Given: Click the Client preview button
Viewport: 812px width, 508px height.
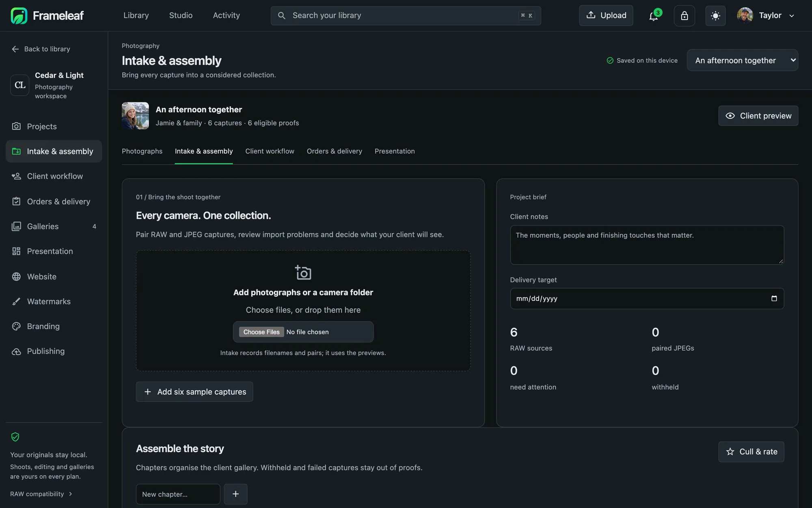Looking at the screenshot, I should tap(758, 116).
